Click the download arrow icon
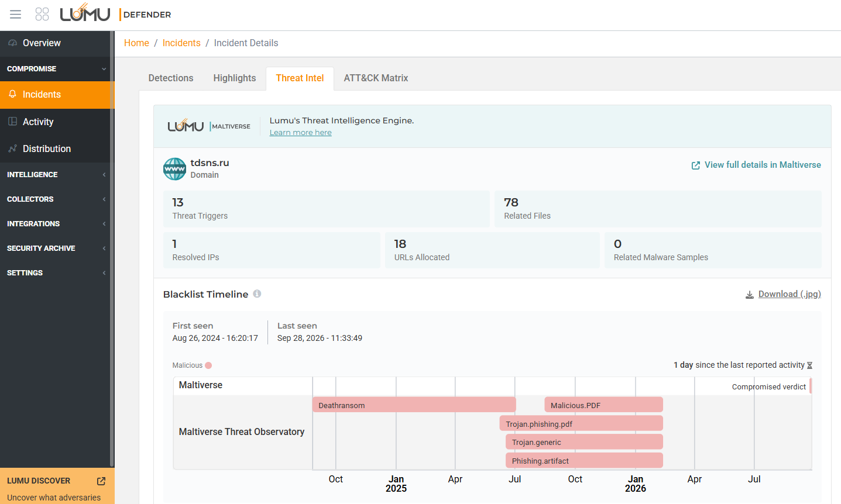The height and width of the screenshot is (504, 841). 749,295
